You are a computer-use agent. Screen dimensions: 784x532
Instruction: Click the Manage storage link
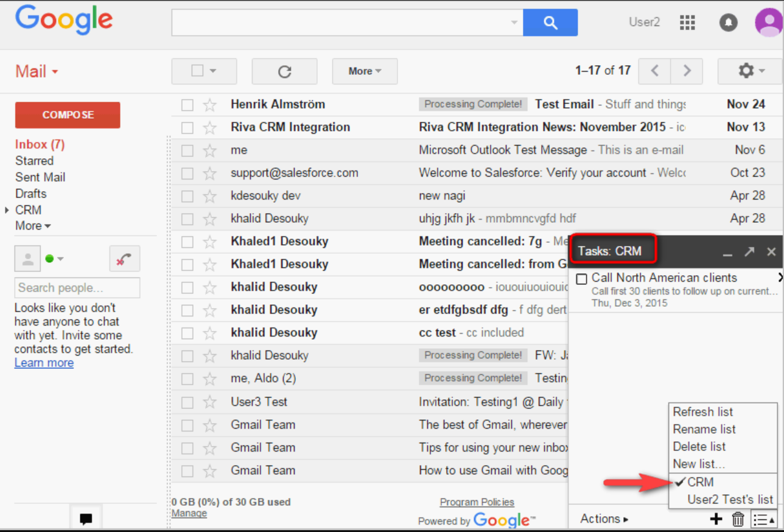click(189, 513)
